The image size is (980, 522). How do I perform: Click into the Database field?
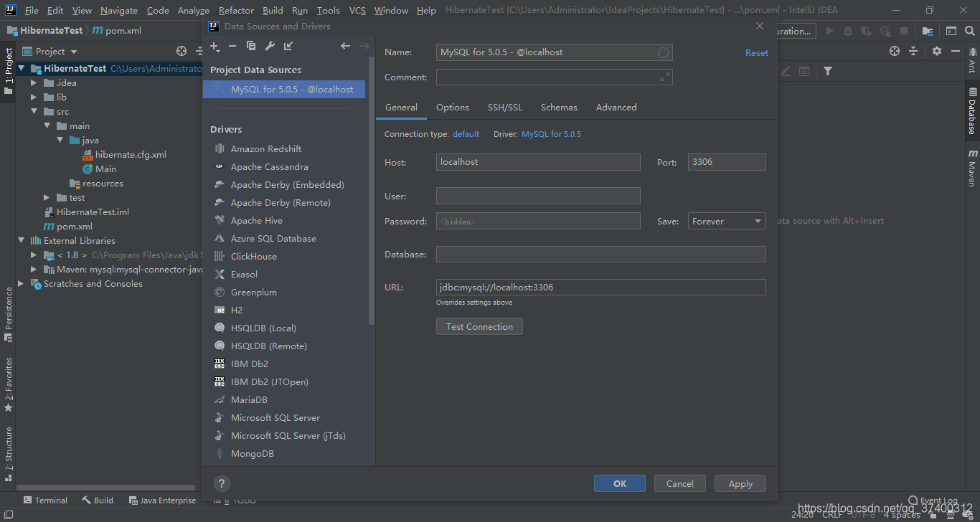pos(601,254)
